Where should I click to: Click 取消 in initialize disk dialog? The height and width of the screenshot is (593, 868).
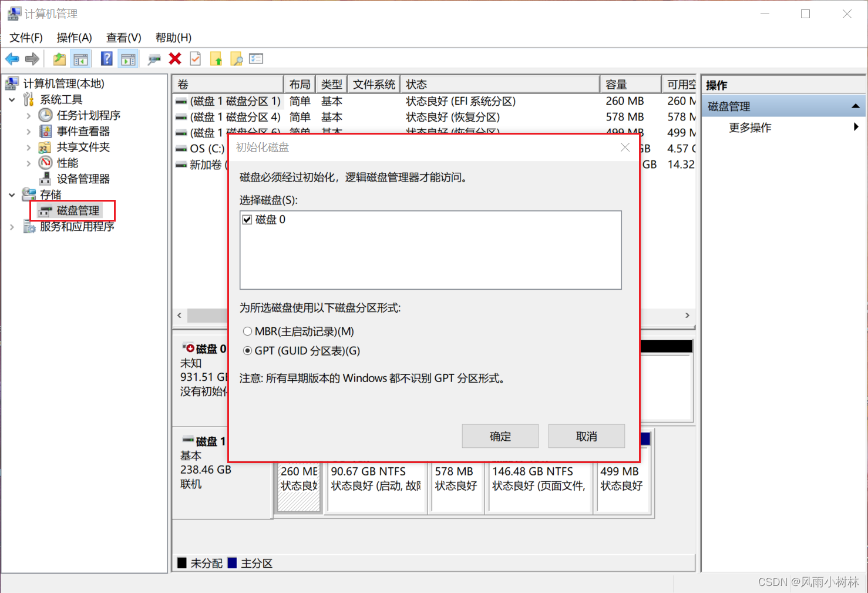click(587, 436)
